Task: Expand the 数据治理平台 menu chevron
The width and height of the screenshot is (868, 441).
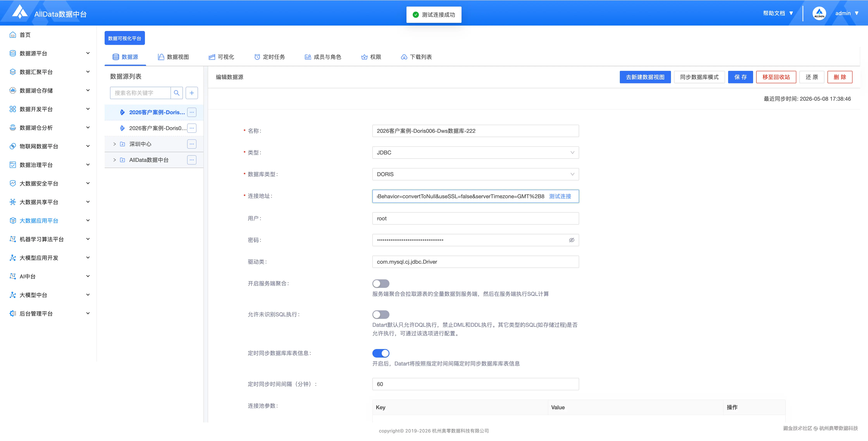Action: tap(88, 164)
